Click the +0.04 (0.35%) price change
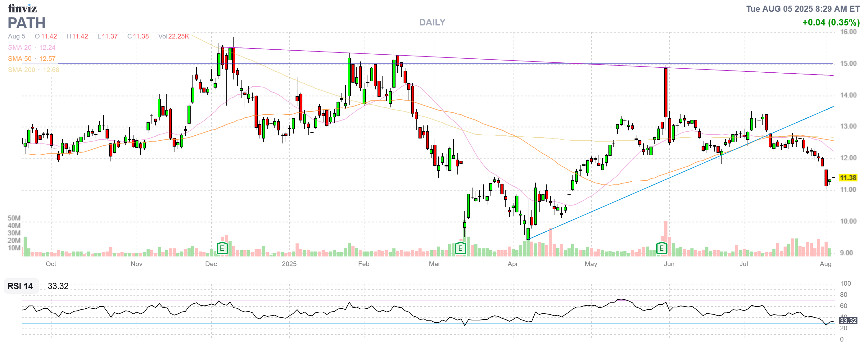Screen dimensions: 868x349 [x=831, y=22]
